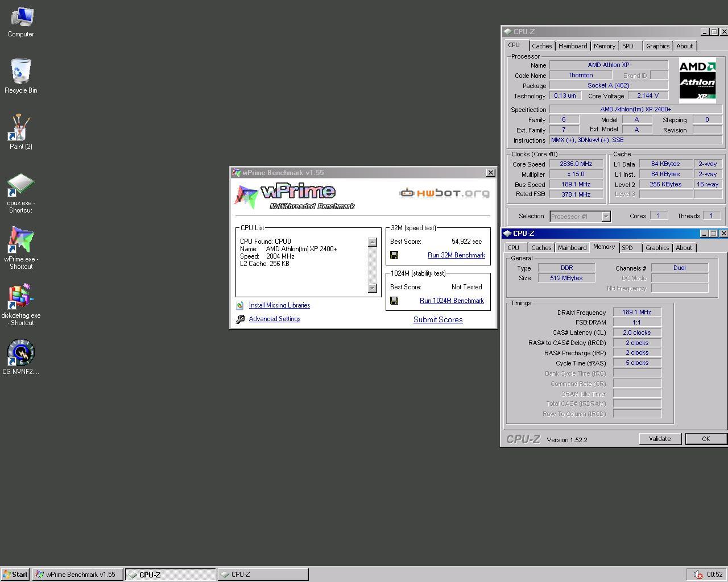The image size is (728, 582).
Task: Click the save icon beside 32M best score
Action: point(394,255)
